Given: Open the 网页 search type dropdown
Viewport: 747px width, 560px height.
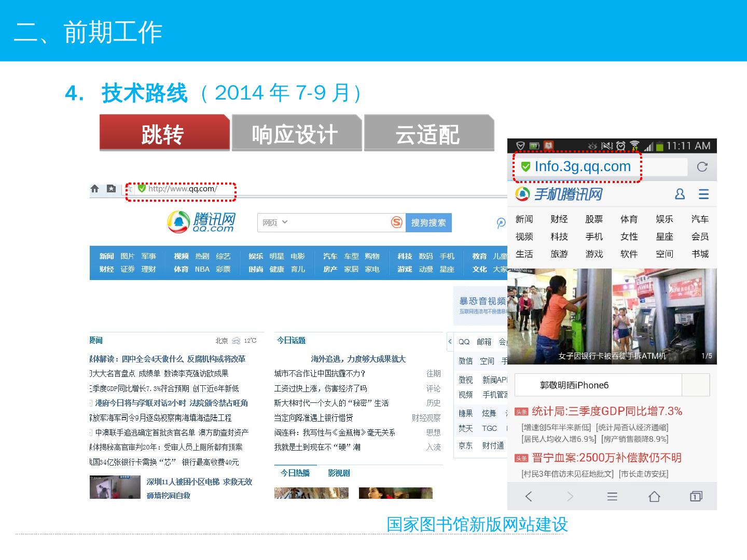Looking at the screenshot, I should click(275, 222).
